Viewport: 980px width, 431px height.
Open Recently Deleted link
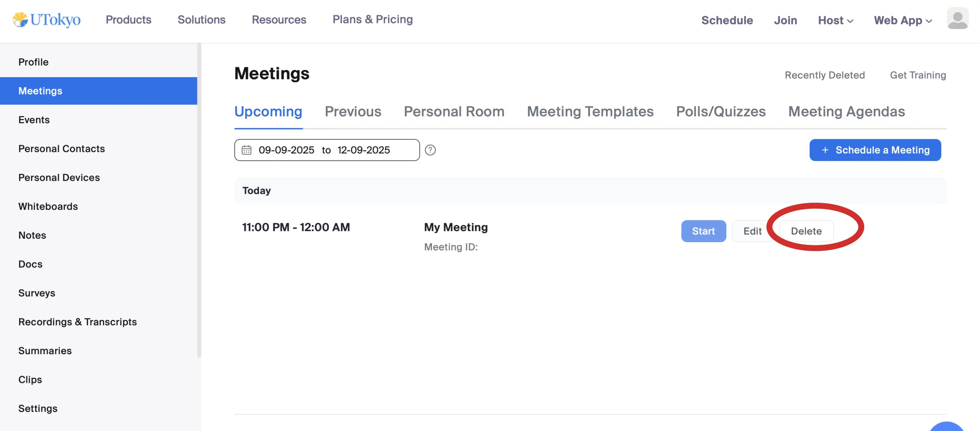tap(825, 75)
